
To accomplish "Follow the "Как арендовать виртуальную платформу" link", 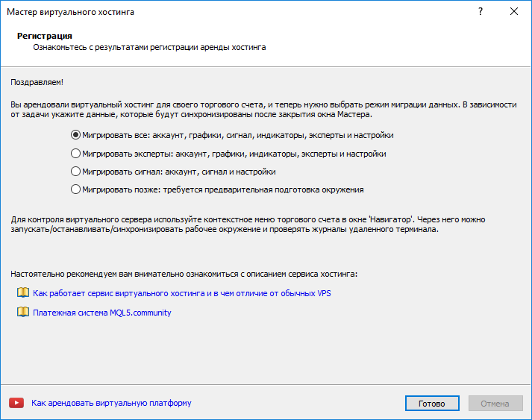I will (111, 403).
